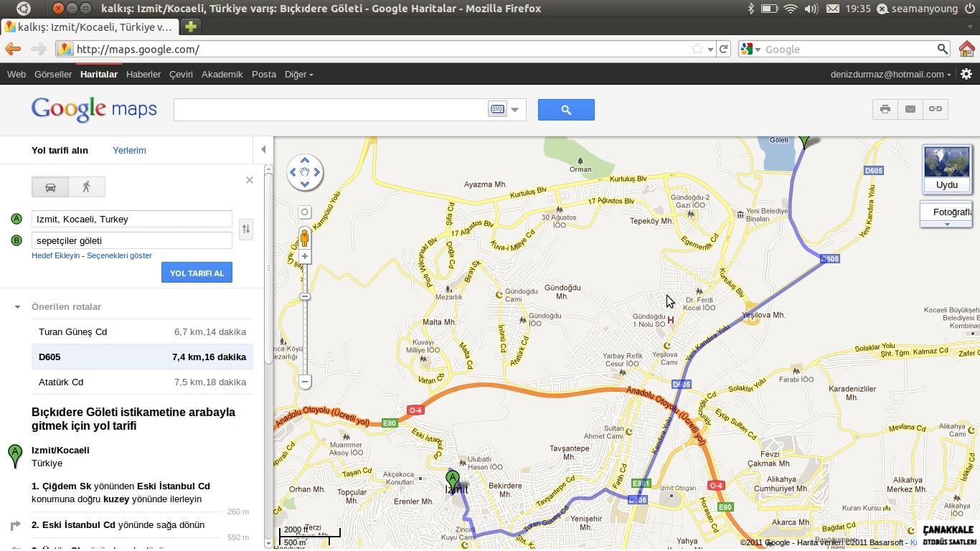Zoom out with the minus button
Image resolution: width=980 pixels, height=551 pixels.
(x=305, y=382)
